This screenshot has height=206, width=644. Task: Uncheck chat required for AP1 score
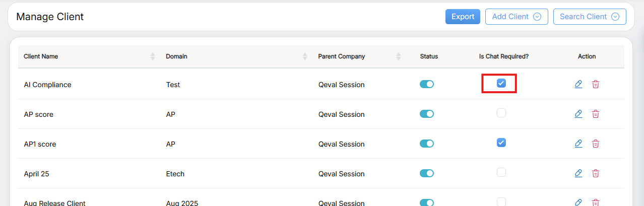tap(501, 143)
